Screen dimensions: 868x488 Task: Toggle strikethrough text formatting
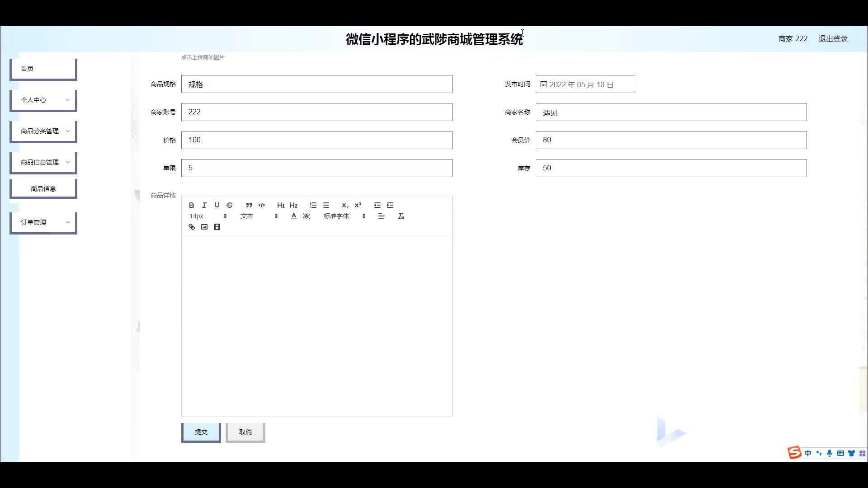(x=230, y=205)
